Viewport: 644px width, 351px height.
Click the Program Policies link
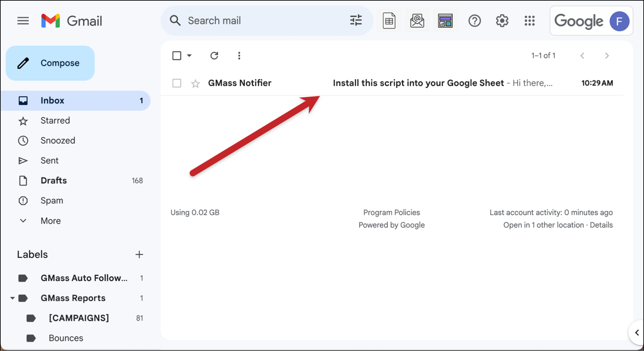(391, 213)
